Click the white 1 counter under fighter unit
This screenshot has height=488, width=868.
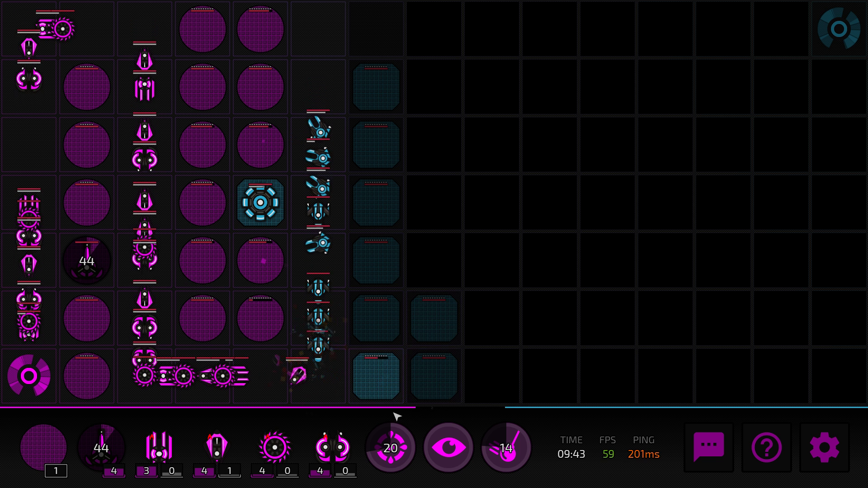click(x=229, y=471)
